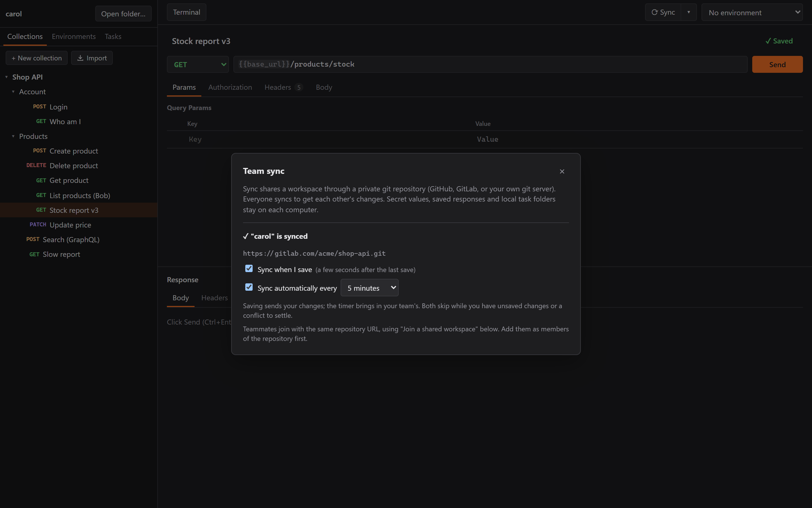Collapse the Products folder
The height and width of the screenshot is (508, 812).
point(13,136)
